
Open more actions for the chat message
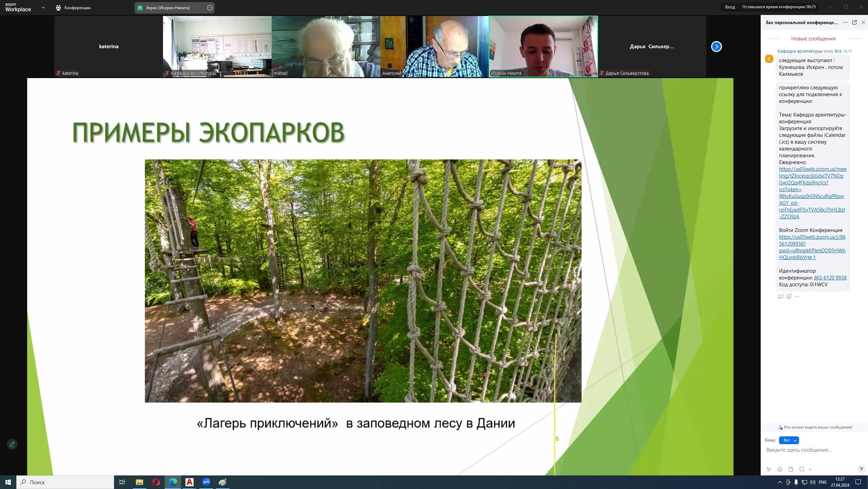797,296
